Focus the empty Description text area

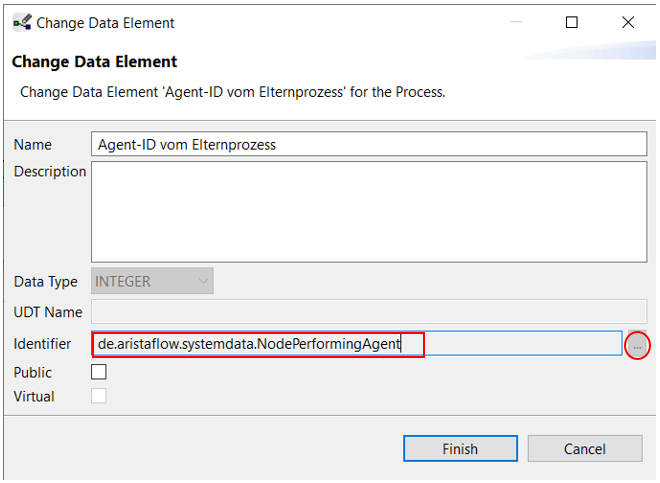(369, 211)
